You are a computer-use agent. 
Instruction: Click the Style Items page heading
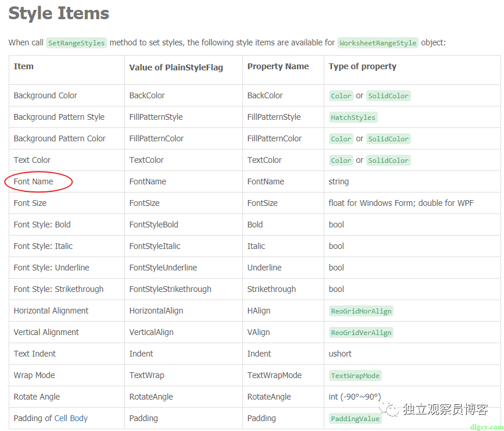pos(58,13)
